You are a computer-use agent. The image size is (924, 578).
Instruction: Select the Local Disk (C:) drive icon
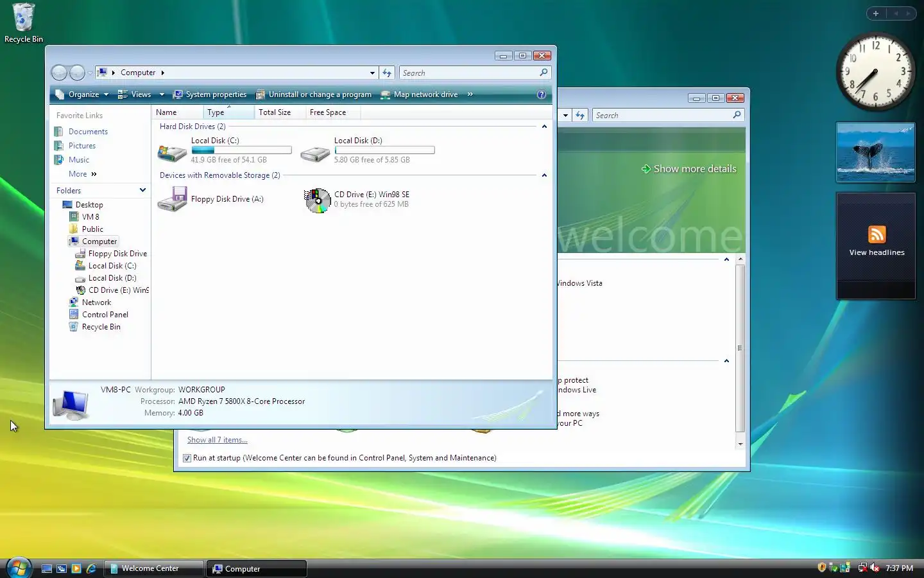172,152
